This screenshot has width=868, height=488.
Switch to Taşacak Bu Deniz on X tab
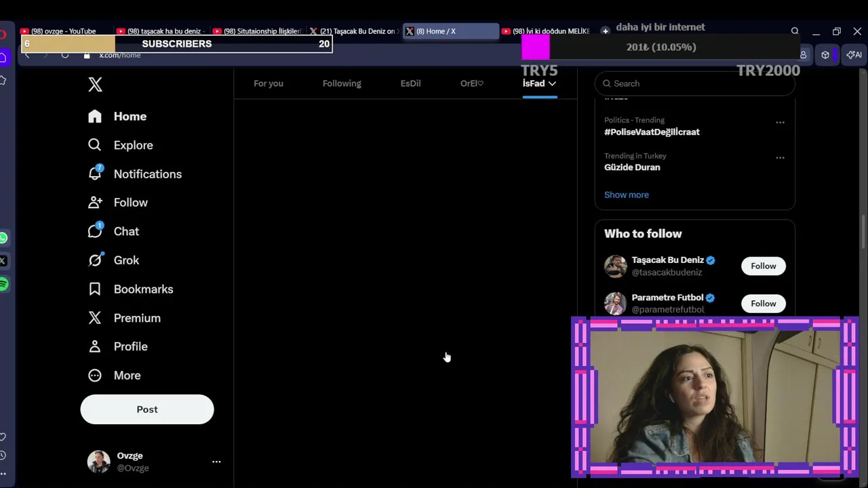click(x=354, y=31)
